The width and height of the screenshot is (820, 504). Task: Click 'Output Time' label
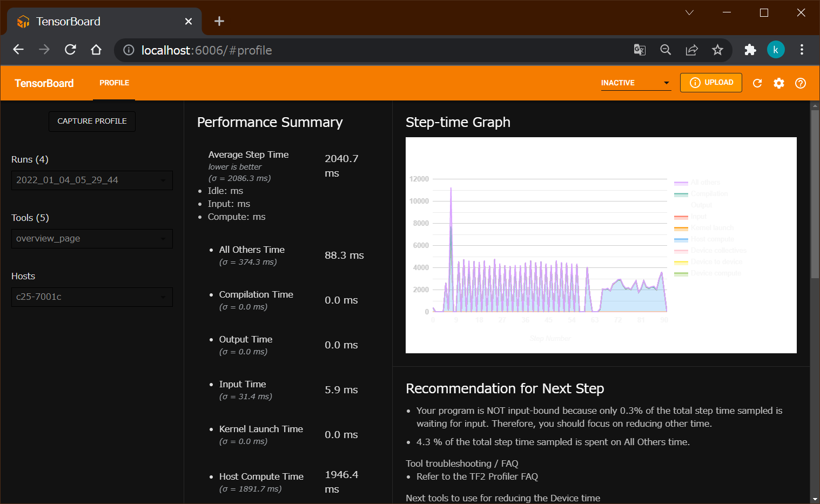tap(246, 339)
